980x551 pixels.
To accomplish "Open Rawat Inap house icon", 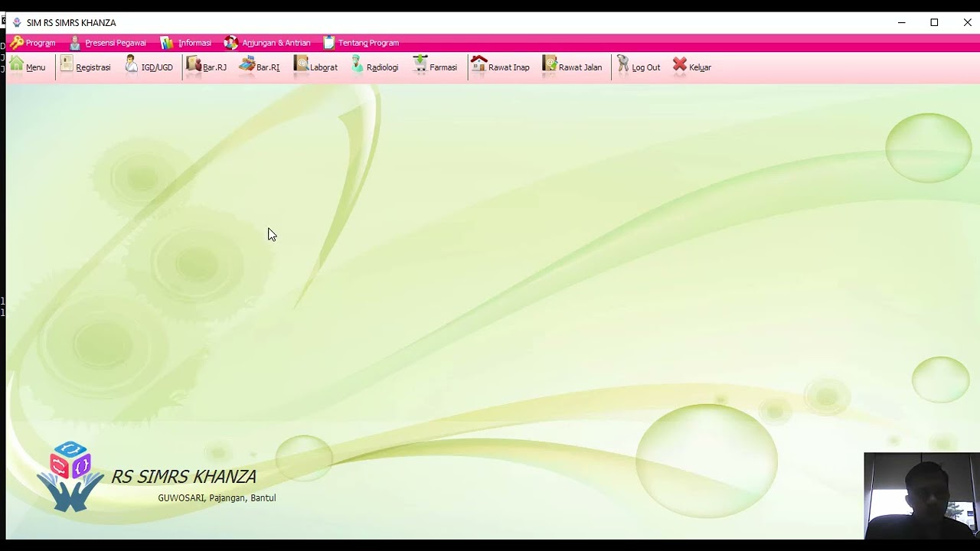I will 479,66.
